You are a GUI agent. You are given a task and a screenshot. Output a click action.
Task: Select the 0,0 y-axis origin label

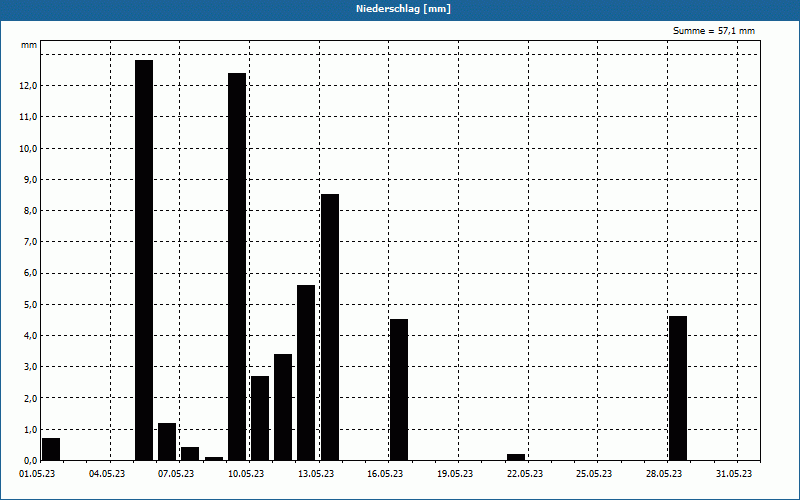point(31,461)
